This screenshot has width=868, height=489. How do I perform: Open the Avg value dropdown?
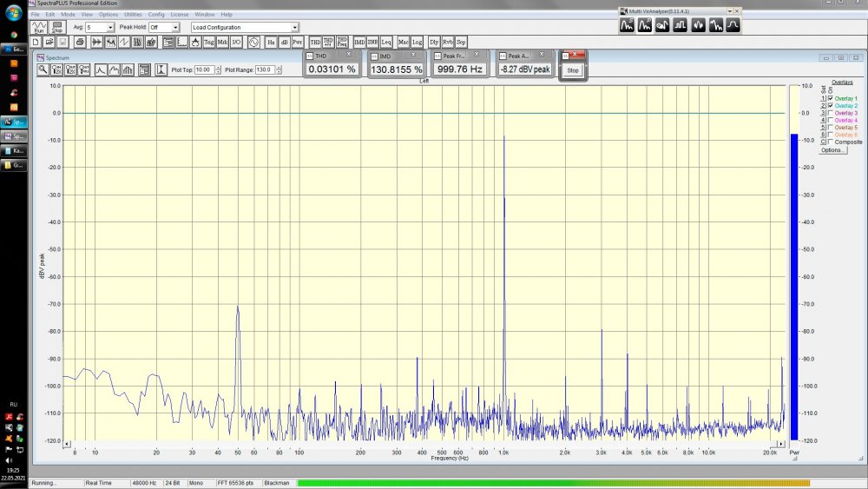click(x=110, y=28)
